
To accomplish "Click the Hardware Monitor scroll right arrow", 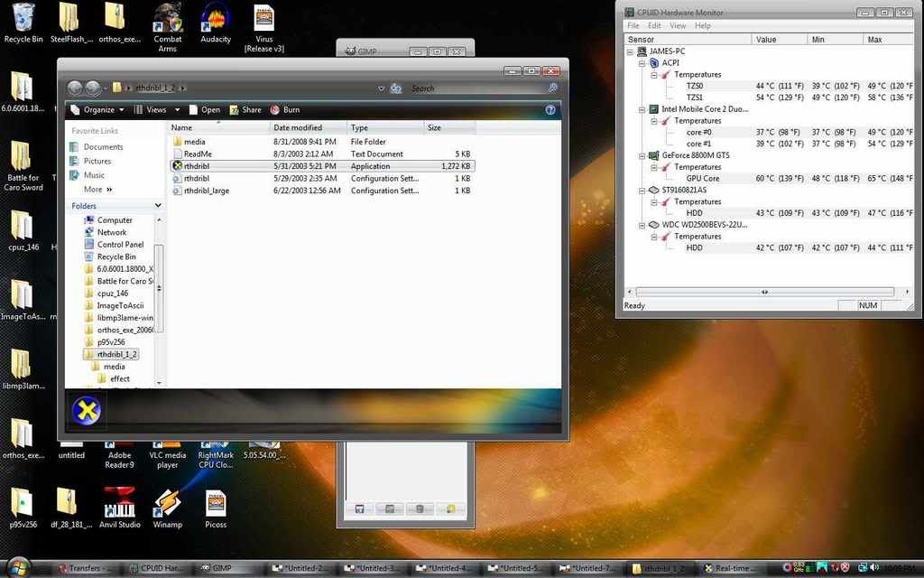I will 907,292.
